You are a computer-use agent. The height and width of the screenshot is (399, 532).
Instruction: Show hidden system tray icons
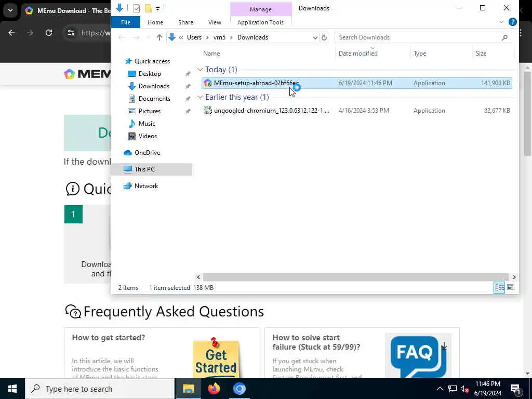(440, 389)
